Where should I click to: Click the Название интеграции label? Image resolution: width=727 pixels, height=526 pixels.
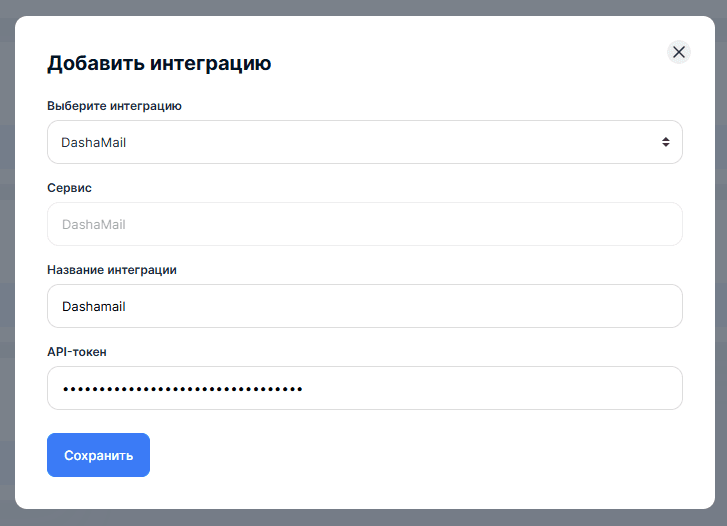pyautogui.click(x=112, y=269)
